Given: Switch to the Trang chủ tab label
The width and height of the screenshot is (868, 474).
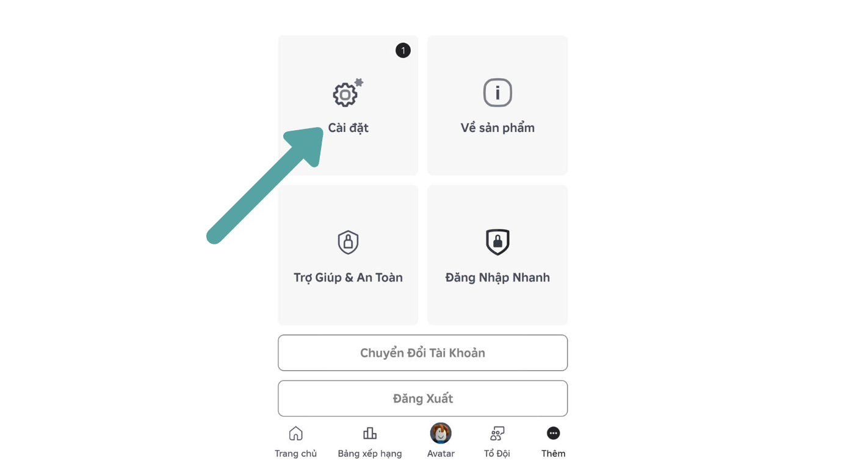Looking at the screenshot, I should click(295, 453).
